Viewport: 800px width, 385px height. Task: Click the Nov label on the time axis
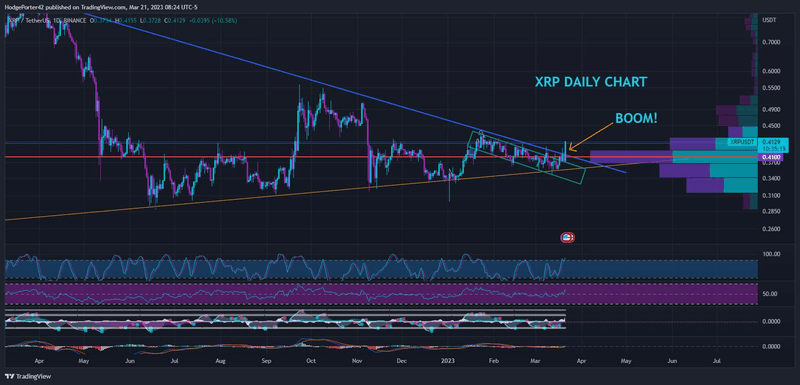(x=357, y=361)
